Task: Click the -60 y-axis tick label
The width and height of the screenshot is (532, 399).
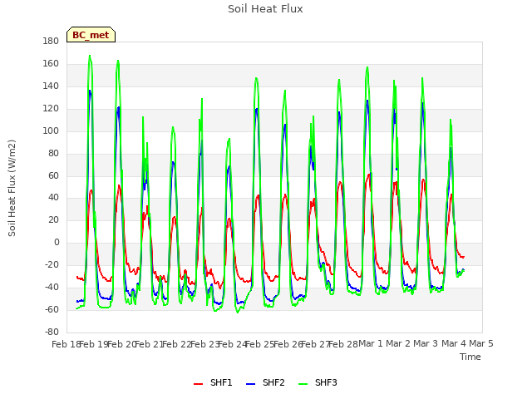Action: [52, 309]
